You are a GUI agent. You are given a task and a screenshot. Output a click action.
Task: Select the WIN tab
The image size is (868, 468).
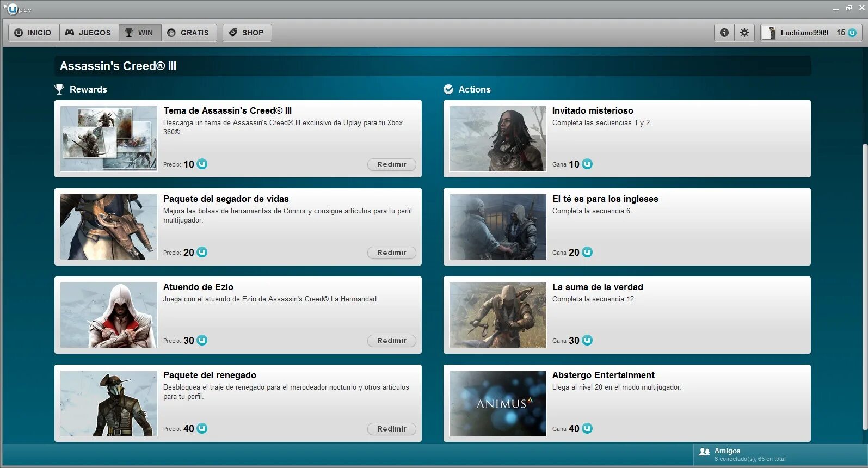pos(140,33)
